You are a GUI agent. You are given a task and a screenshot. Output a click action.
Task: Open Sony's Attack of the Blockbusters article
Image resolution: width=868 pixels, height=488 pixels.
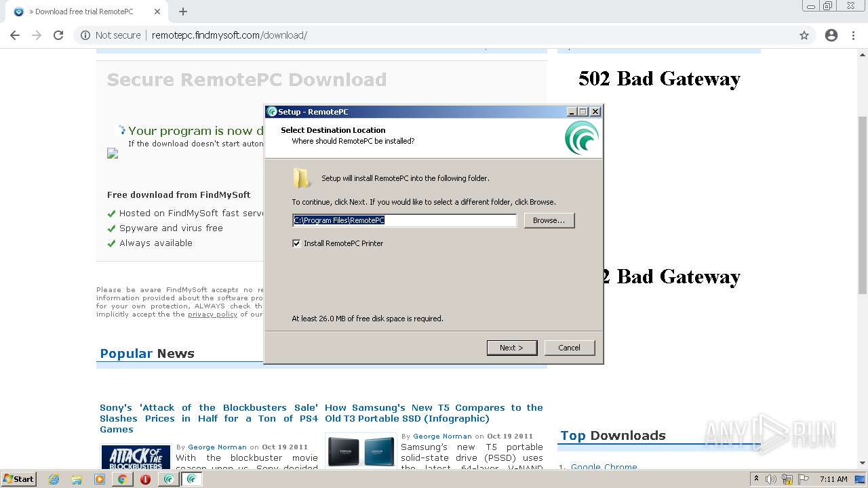pos(209,418)
